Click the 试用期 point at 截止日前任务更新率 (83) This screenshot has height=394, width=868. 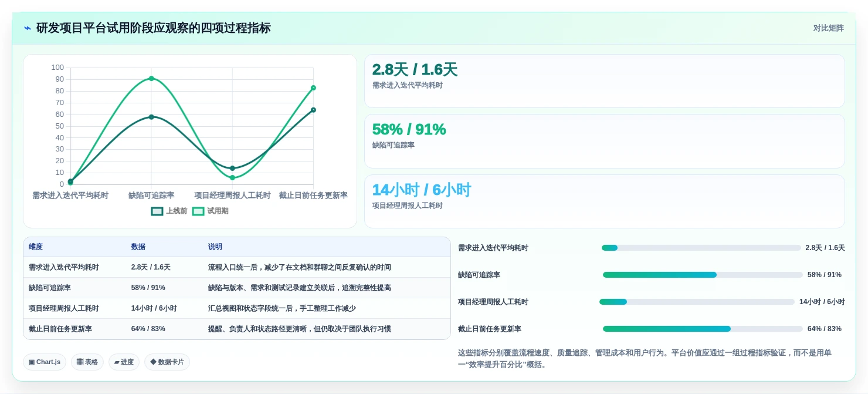313,88
